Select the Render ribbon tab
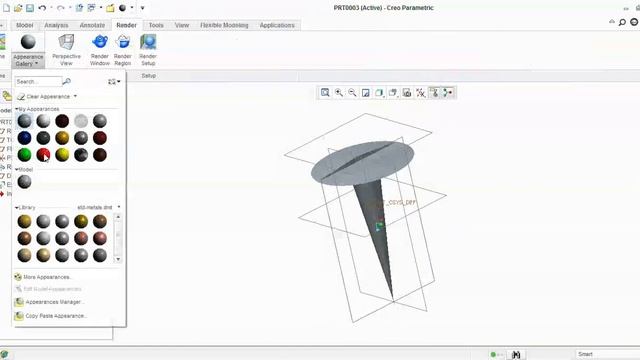Screen dimensions: 640x360 click(127, 25)
